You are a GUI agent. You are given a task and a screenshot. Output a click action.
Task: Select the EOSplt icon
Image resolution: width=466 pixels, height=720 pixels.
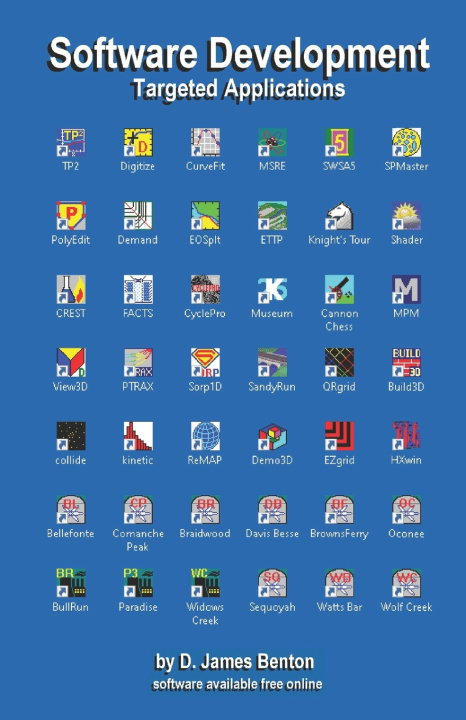(205, 216)
